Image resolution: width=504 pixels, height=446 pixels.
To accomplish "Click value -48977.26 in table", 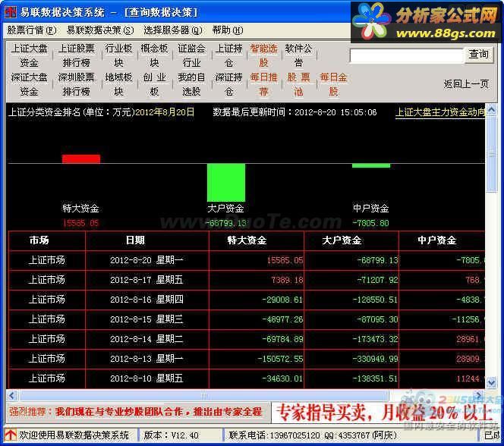I will tap(282, 319).
